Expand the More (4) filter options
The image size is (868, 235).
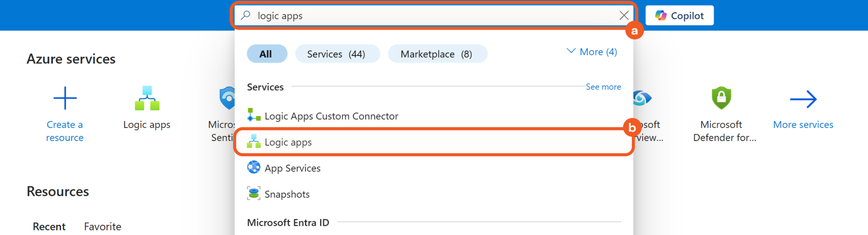click(592, 52)
